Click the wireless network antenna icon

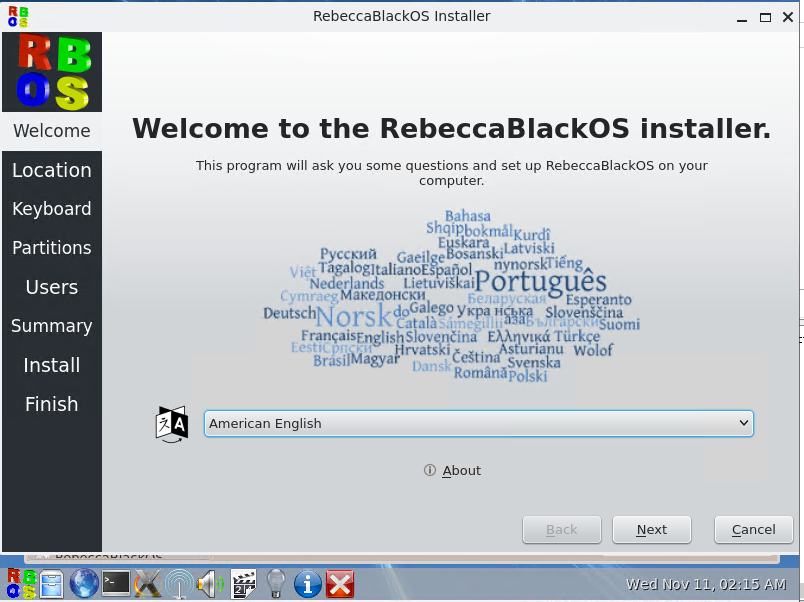179,582
